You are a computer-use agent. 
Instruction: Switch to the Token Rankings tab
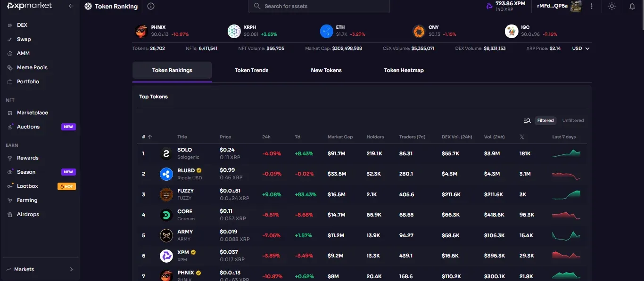[x=172, y=70]
